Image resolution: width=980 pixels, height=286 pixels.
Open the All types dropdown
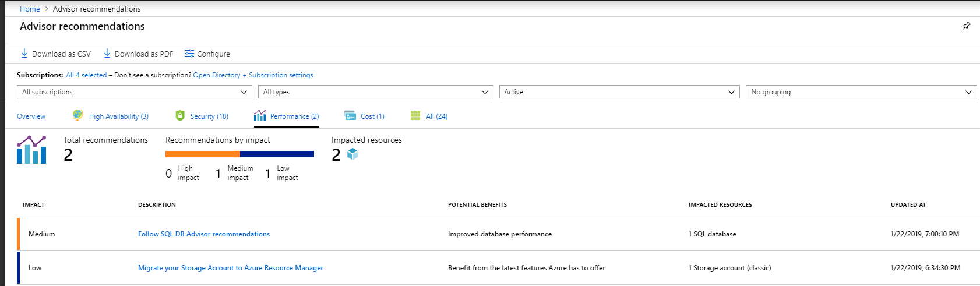376,92
